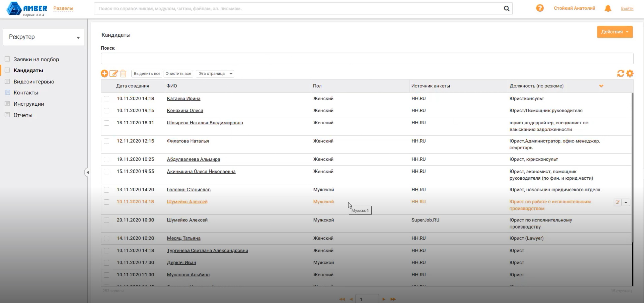
Task: Click the Очистить все button
Action: pos(178,73)
